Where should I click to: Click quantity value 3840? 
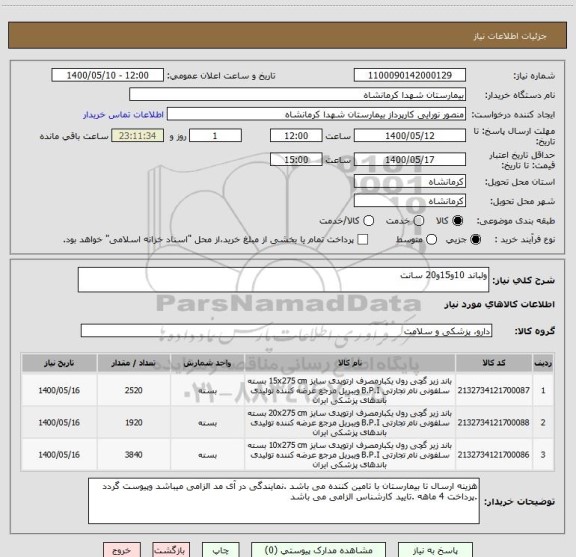coord(133,454)
